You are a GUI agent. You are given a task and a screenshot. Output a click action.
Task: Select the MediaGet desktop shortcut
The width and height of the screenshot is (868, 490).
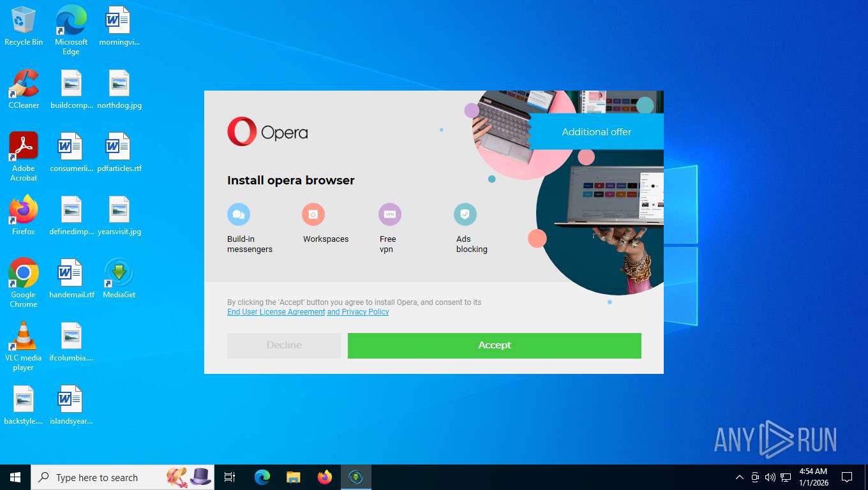[x=119, y=279]
